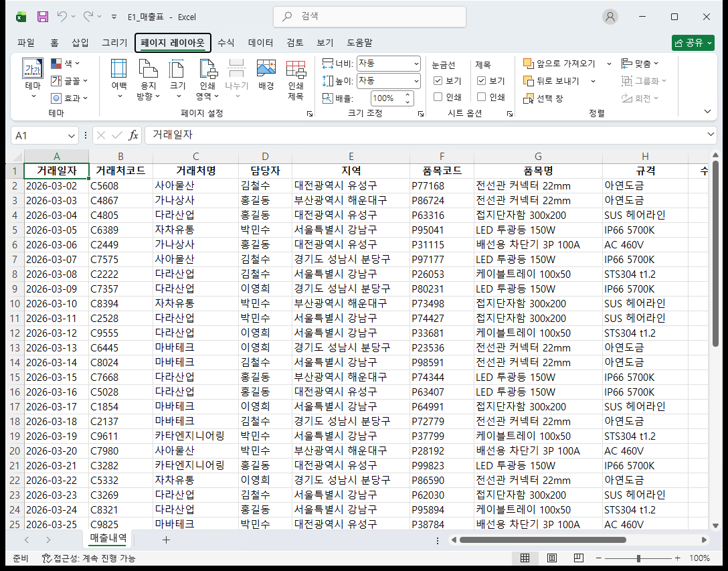Click the fx insert function icon
This screenshot has width=728, height=571.
coord(133,135)
